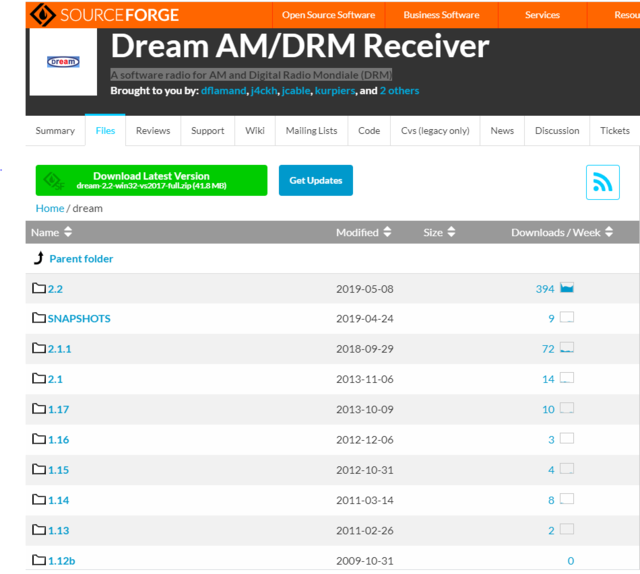Click the 72 downloads count
The height and width of the screenshot is (574, 640).
(x=548, y=349)
